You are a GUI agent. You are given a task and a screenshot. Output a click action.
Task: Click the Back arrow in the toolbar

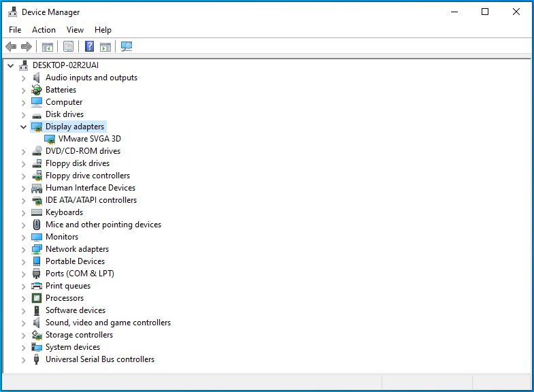[11, 47]
